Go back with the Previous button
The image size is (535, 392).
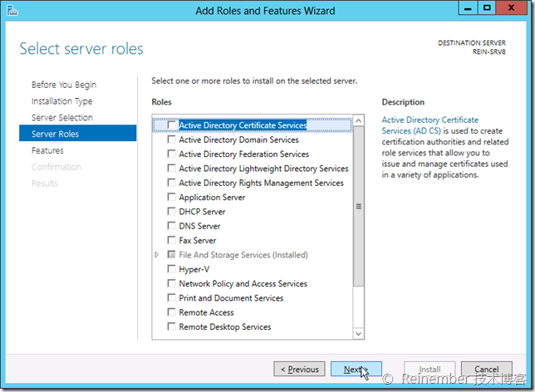coord(299,370)
